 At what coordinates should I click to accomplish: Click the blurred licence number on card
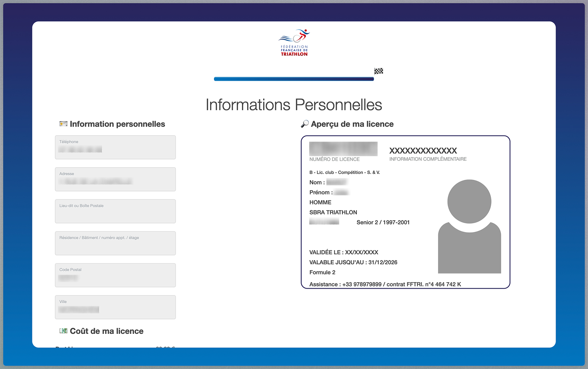pos(343,149)
